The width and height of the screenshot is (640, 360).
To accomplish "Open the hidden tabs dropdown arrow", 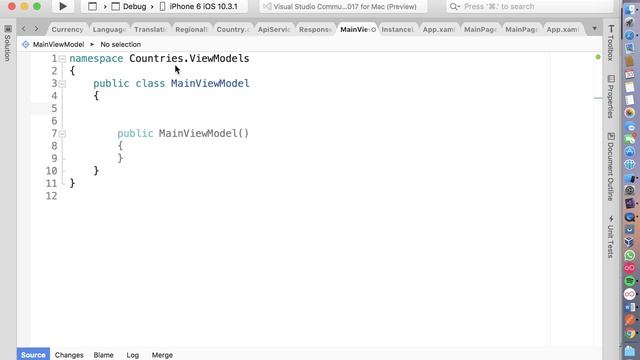I will [x=594, y=29].
